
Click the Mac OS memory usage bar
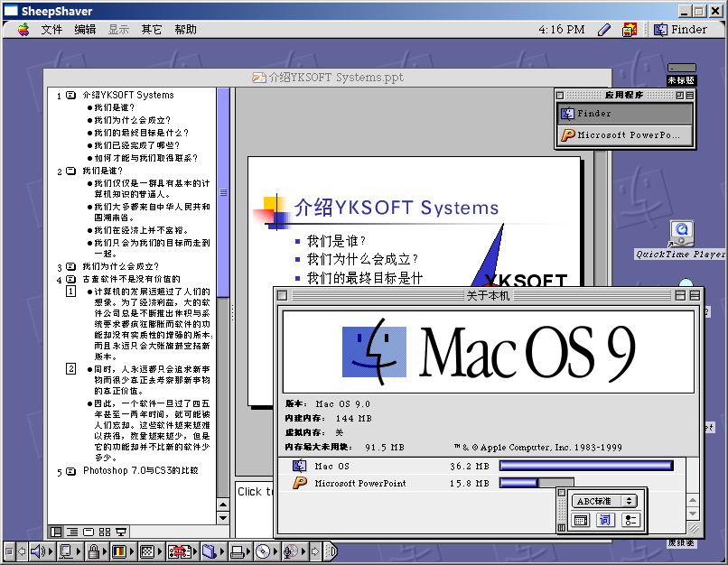click(x=586, y=466)
